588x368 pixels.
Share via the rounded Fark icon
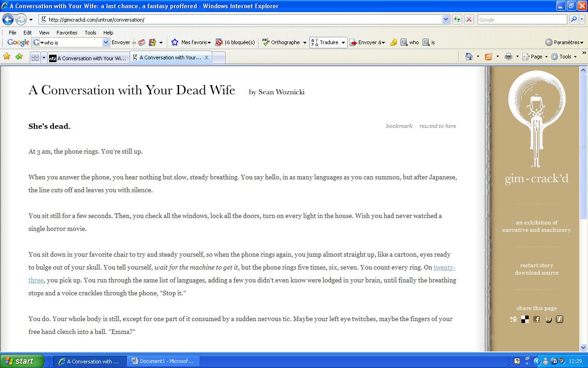pyautogui.click(x=560, y=319)
